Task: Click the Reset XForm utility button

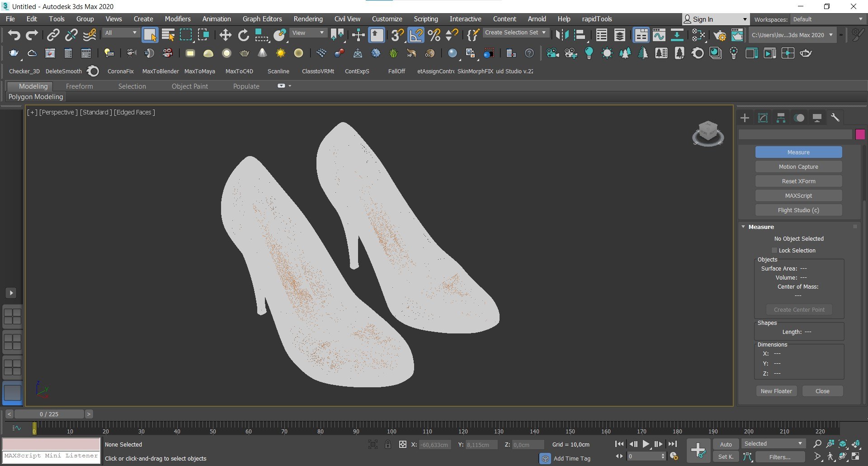Action: pyautogui.click(x=798, y=181)
